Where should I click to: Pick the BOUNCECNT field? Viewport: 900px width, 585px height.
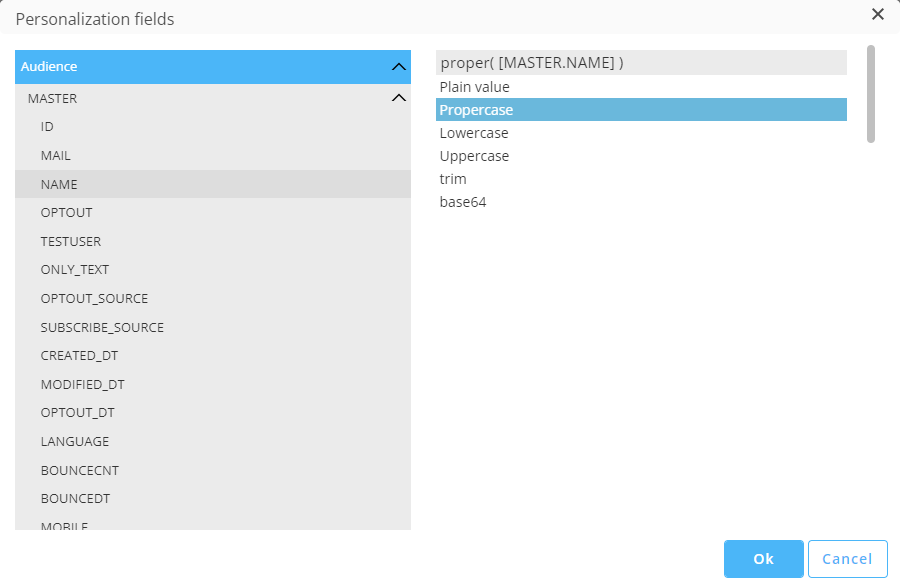coord(79,470)
